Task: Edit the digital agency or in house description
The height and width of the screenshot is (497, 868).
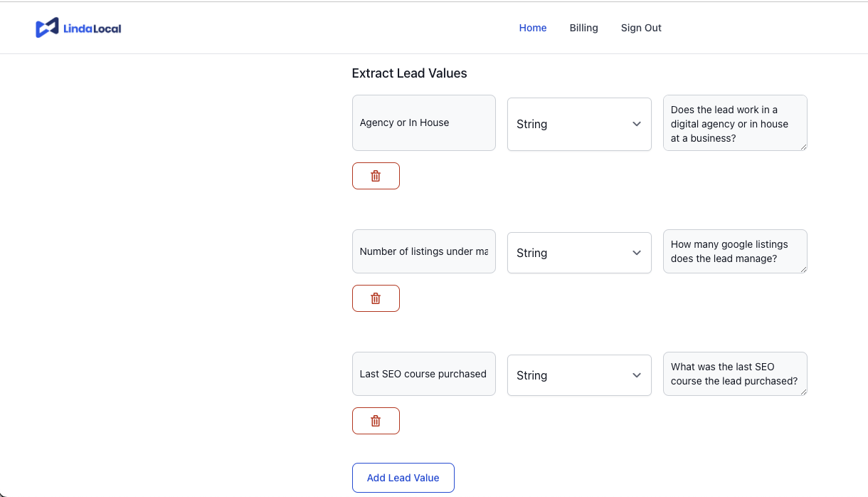Action: pos(735,122)
